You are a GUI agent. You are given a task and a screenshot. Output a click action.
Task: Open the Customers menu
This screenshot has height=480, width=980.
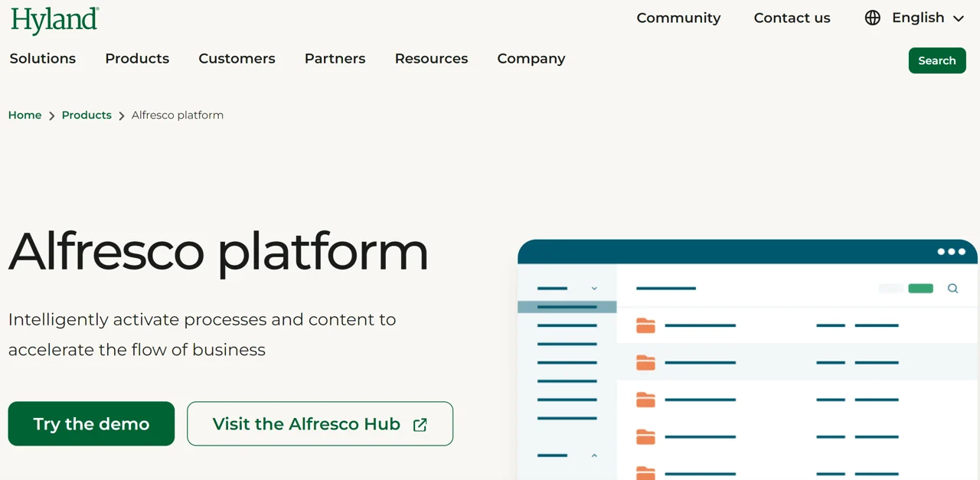click(237, 58)
